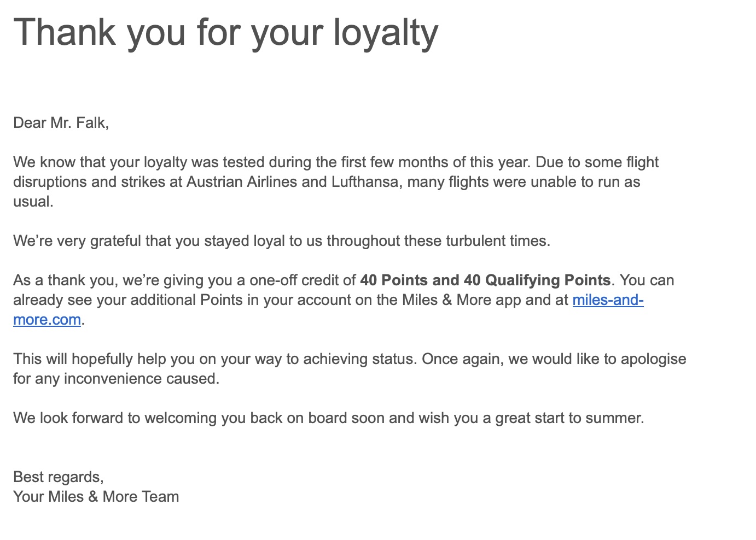This screenshot has height=540, width=756.
Task: Click "great start to summer" text
Action: pos(569,418)
